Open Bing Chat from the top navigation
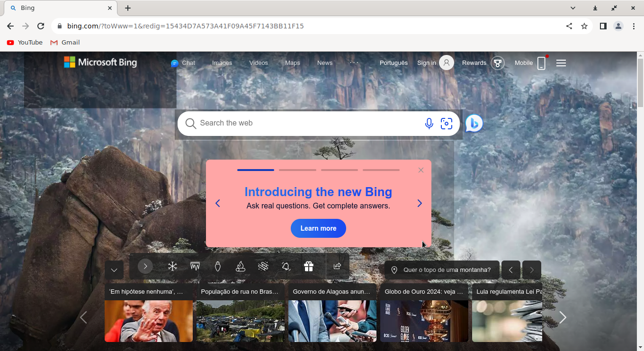 tap(183, 63)
